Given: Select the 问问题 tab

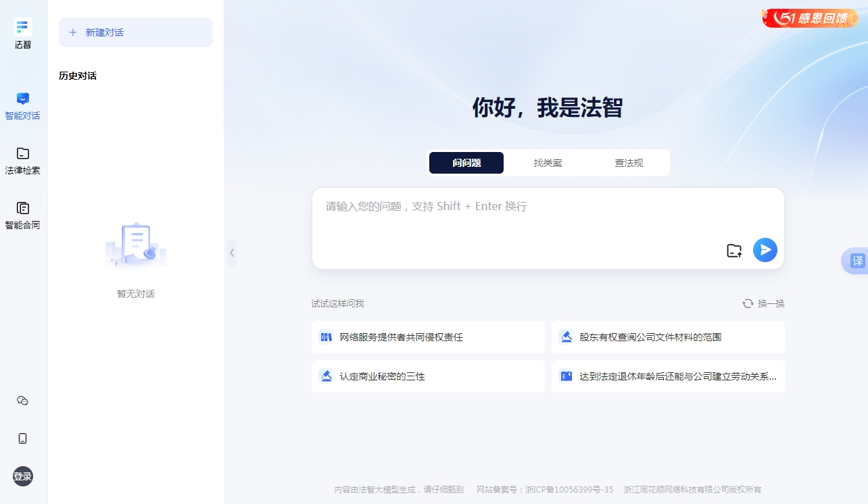Looking at the screenshot, I should click(x=466, y=163).
